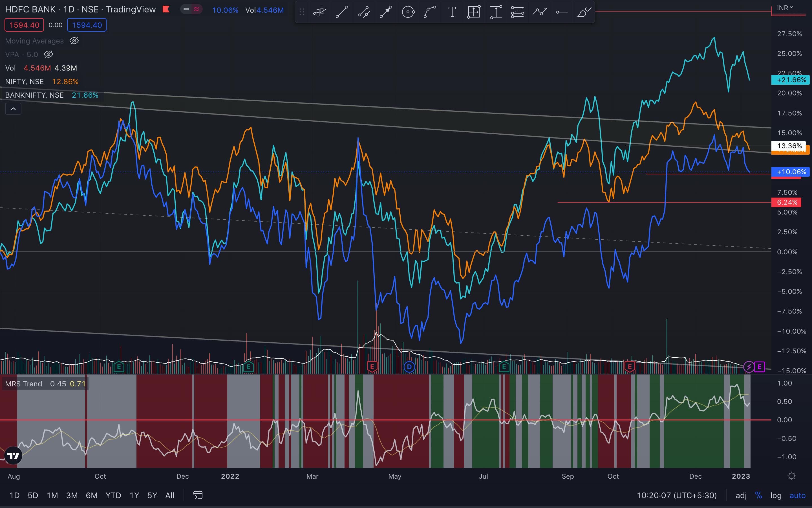Open the red April earnings marker
This screenshot has height=508, width=812.
372,367
